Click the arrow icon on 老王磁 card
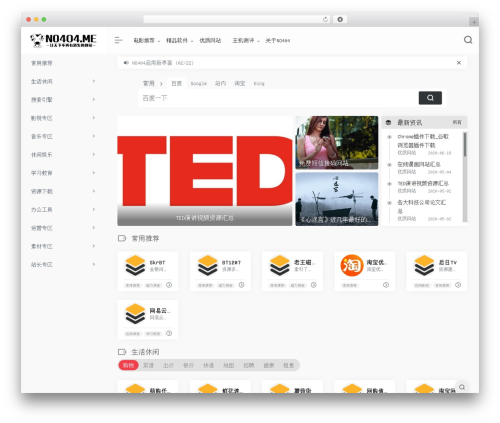The height and width of the screenshot is (423, 500). [314, 285]
